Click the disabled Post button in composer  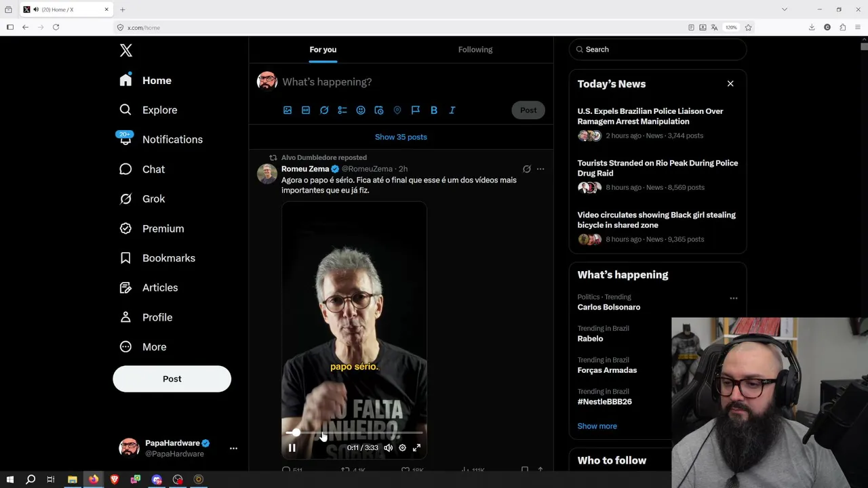[x=528, y=110]
